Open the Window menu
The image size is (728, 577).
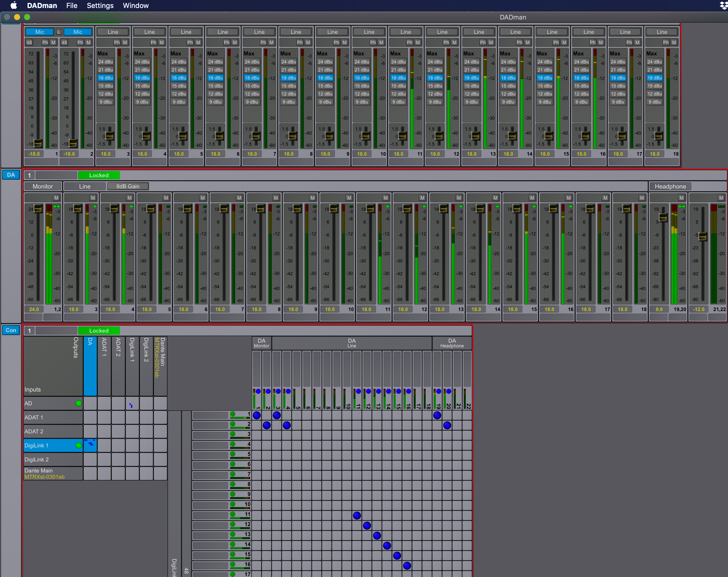click(x=135, y=6)
